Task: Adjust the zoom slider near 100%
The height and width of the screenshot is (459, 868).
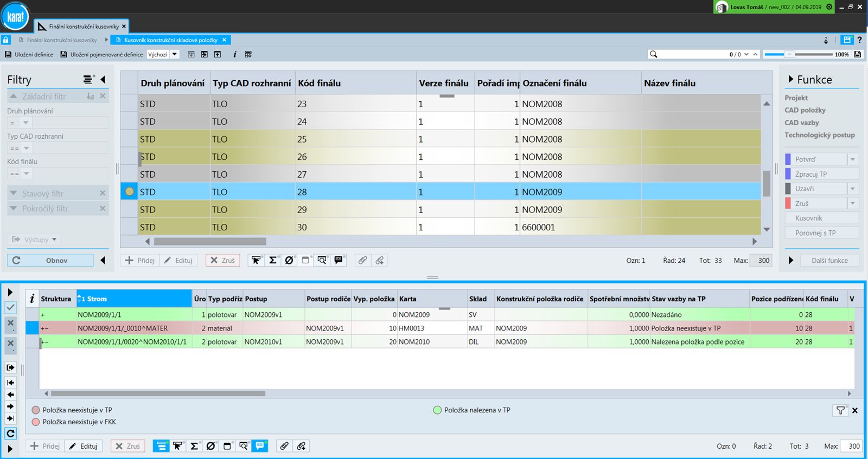Action: point(789,54)
